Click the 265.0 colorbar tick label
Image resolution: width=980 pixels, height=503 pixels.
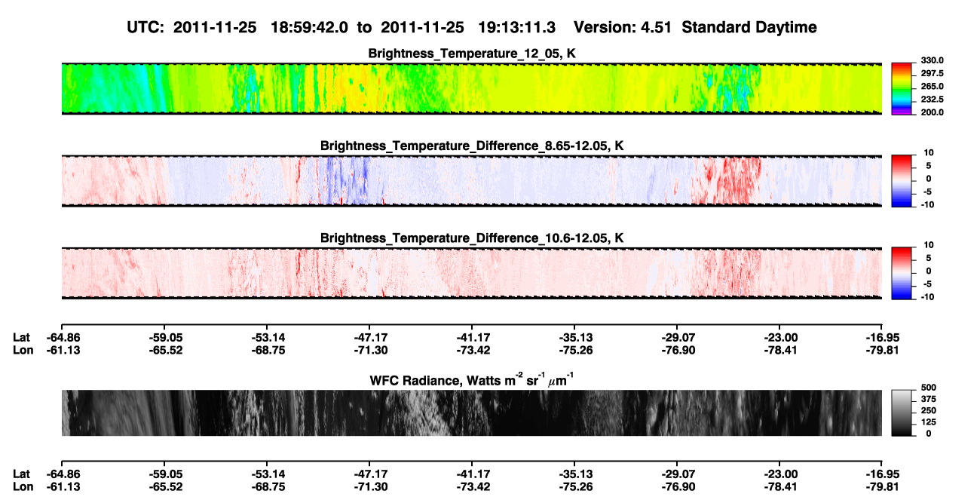(933, 87)
